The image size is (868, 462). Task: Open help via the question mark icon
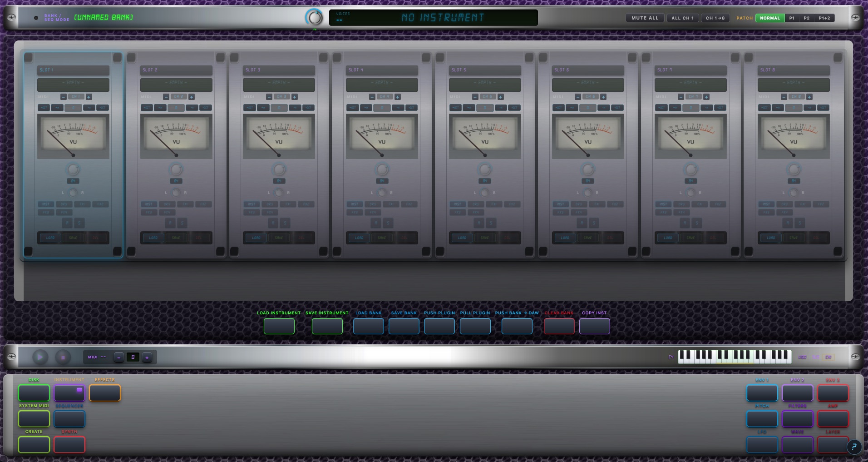click(x=854, y=447)
